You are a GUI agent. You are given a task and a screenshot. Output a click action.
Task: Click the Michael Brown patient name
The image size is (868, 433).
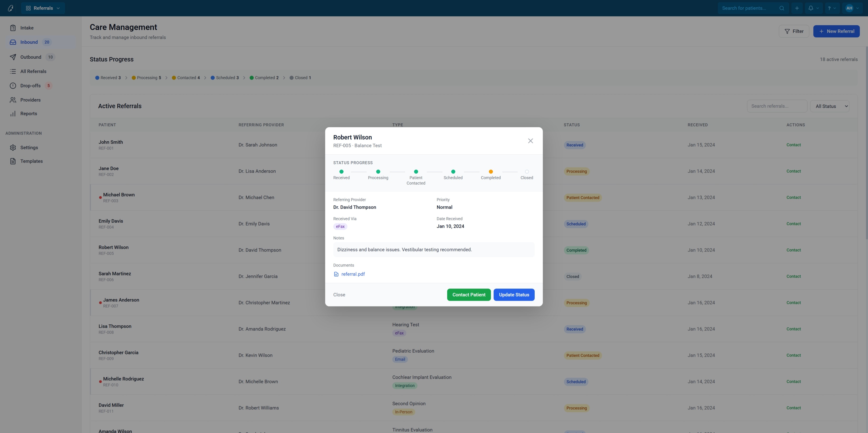coord(119,195)
